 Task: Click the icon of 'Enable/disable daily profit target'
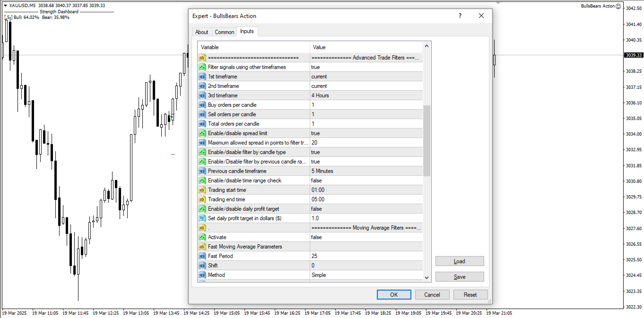[202, 209]
